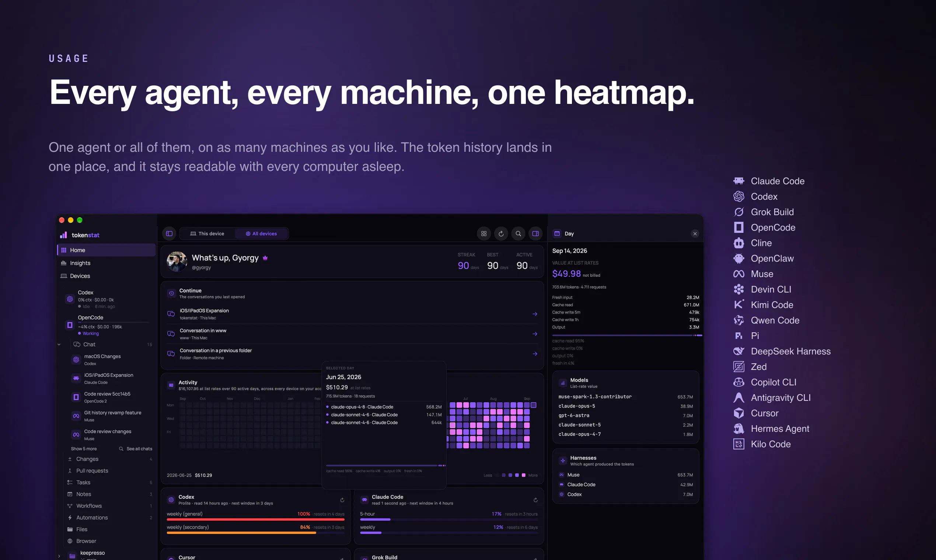Open Conversation in a previous folder arrow
This screenshot has height=560, width=936.
[535, 354]
